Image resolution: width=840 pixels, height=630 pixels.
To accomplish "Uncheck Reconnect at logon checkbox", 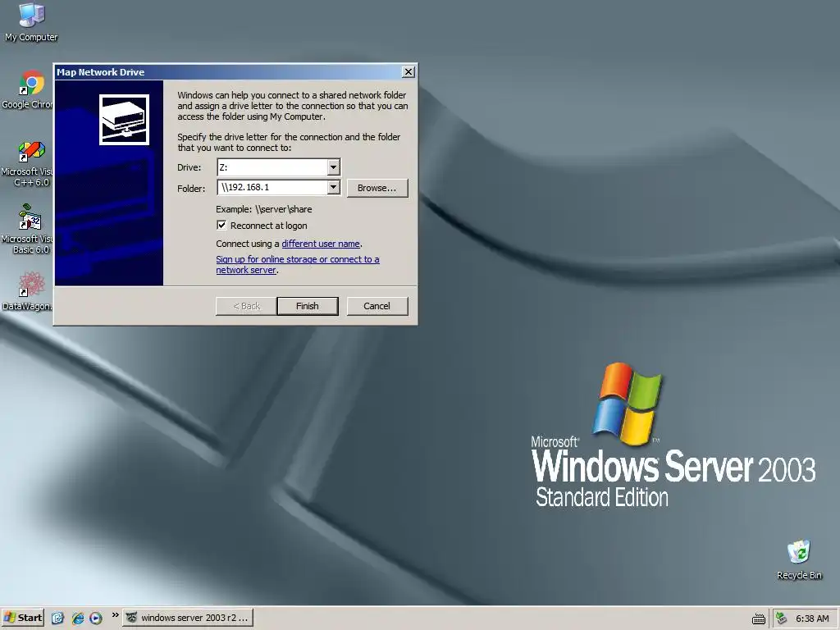I will [221, 225].
